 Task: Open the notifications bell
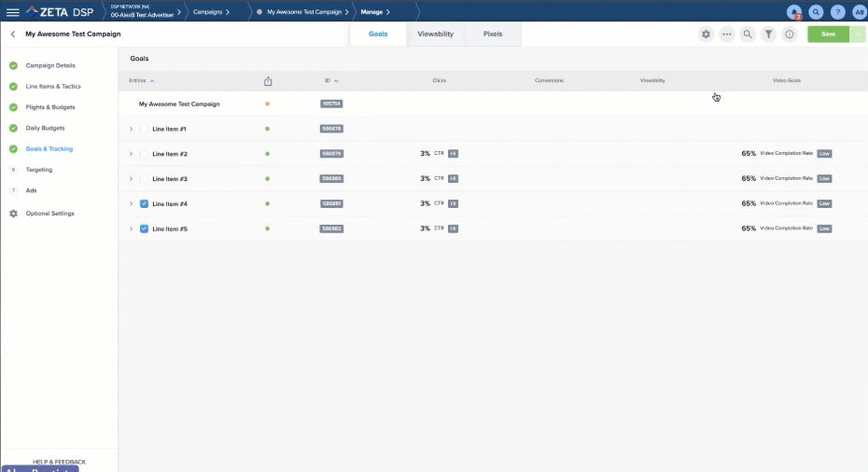[794, 12]
